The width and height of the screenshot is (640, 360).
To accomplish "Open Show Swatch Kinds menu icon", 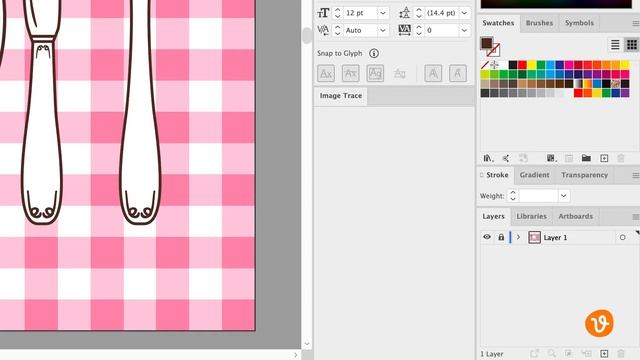I will pyautogui.click(x=551, y=158).
